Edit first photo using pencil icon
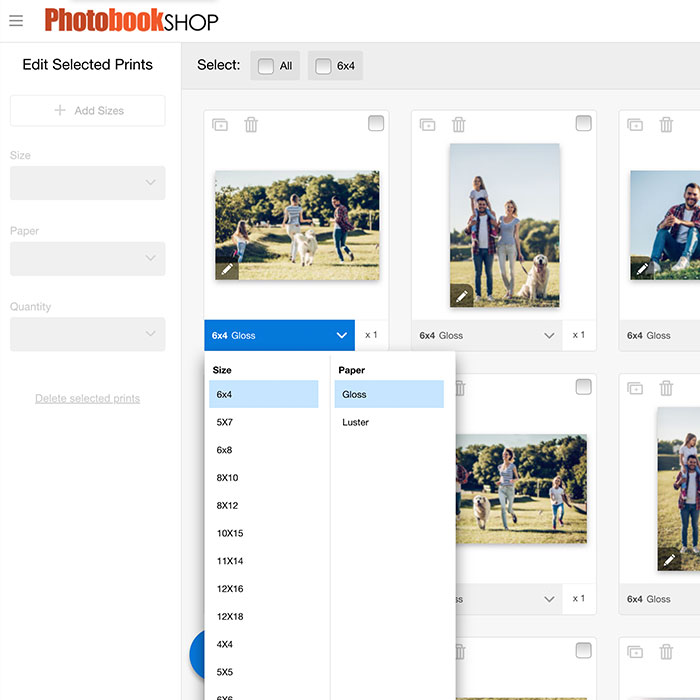Image resolution: width=700 pixels, height=700 pixels. tap(227, 269)
